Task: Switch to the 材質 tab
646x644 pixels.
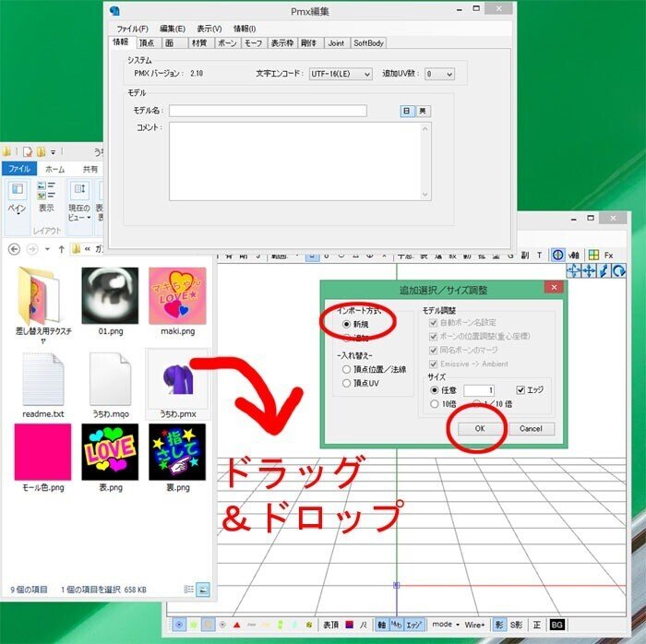Action: coord(199,42)
